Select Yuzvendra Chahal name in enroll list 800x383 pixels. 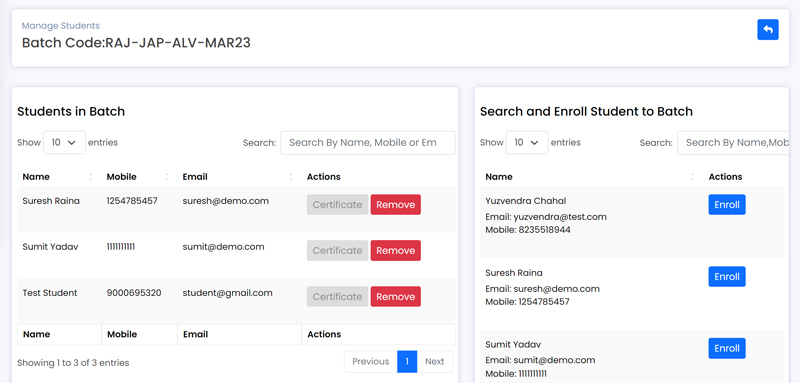click(526, 201)
